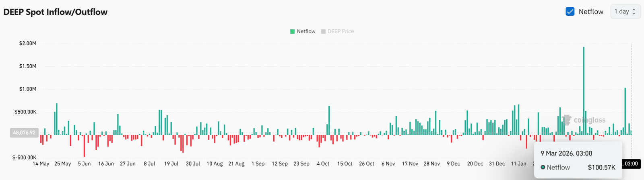Open the 1 day interval dropdown
The width and height of the screenshot is (644, 180).
pos(625,12)
